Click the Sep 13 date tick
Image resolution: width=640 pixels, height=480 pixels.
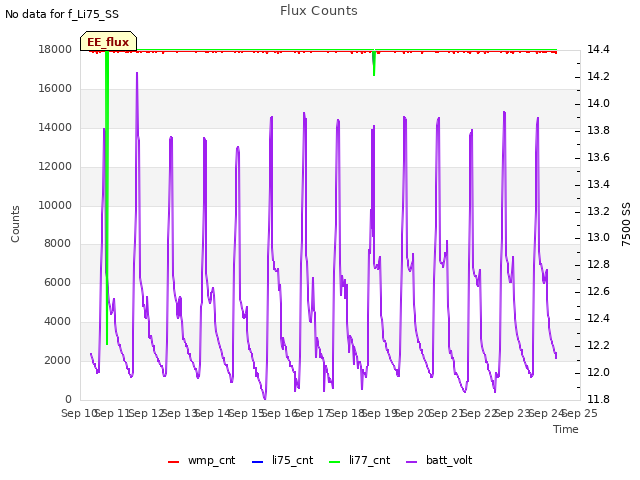[x=180, y=413]
